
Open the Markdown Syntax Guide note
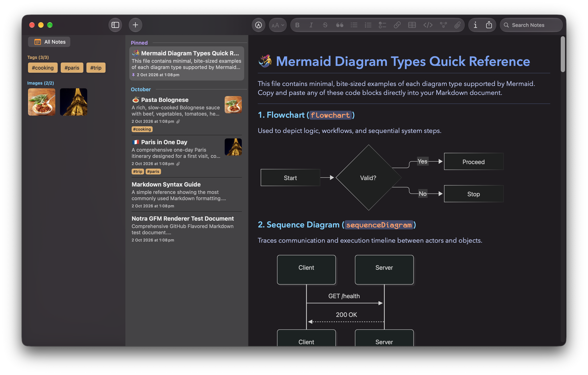pos(187,195)
